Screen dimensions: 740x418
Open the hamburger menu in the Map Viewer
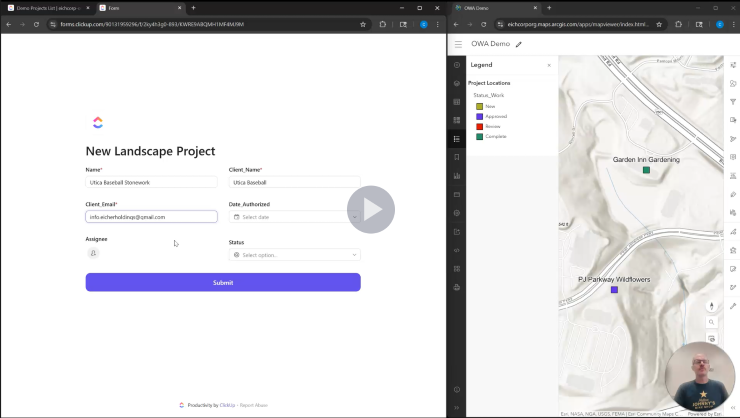(458, 44)
